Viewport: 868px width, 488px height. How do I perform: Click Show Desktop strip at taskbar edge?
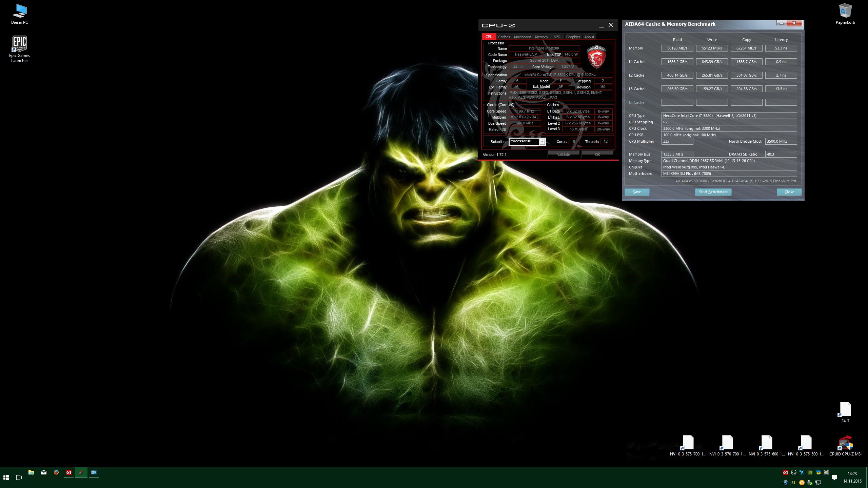867,477
